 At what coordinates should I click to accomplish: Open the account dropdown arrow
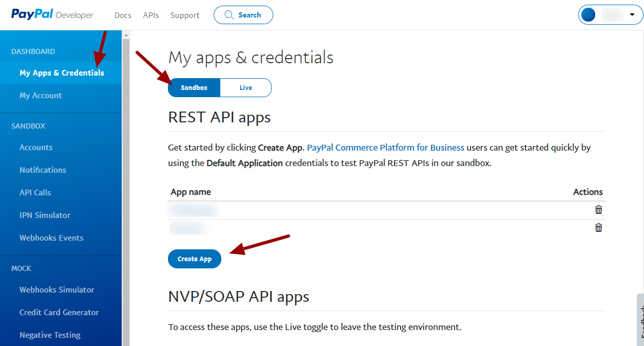click(x=632, y=15)
